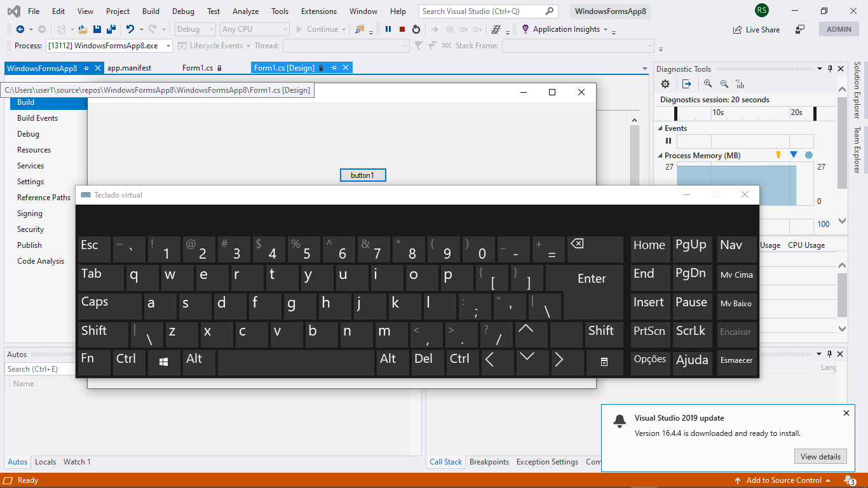Open the Analyze menu

tap(245, 11)
